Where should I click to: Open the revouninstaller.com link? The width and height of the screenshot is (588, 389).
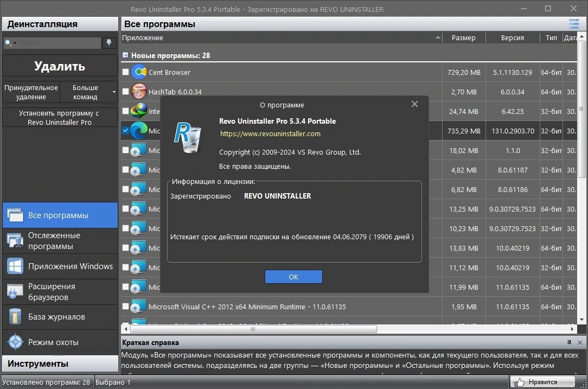(x=270, y=133)
